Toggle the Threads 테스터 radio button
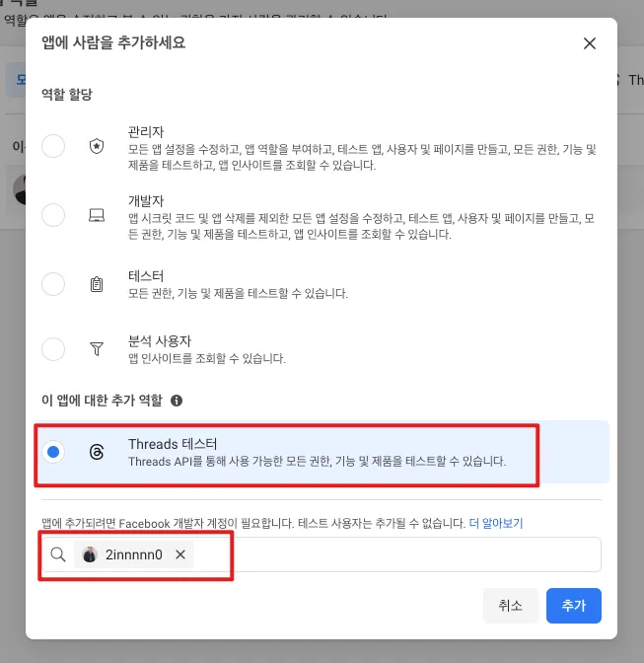Image resolution: width=644 pixels, height=663 pixels. tap(53, 452)
